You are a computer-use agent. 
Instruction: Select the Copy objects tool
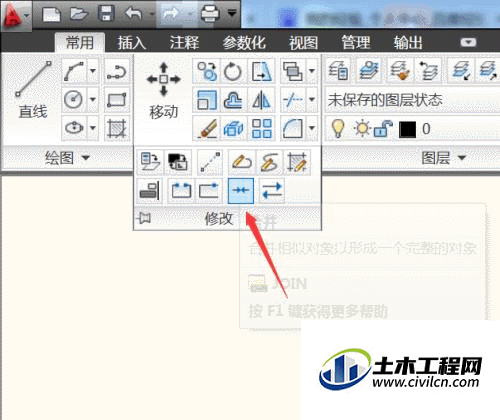click(x=206, y=71)
